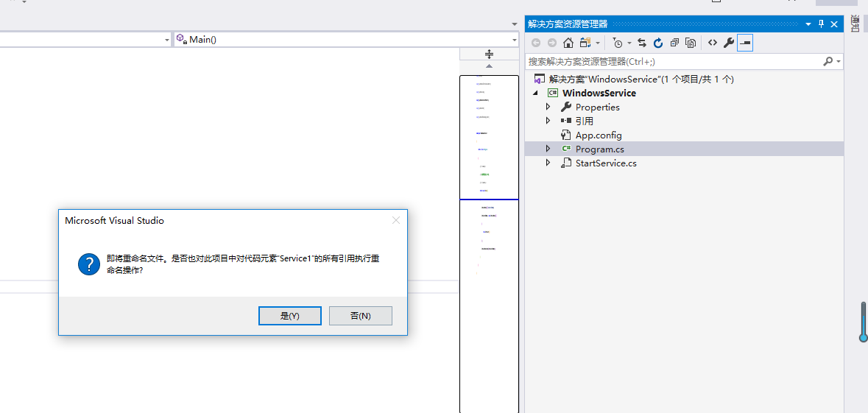Open the folder view icon's dropdown arrow

click(x=598, y=43)
